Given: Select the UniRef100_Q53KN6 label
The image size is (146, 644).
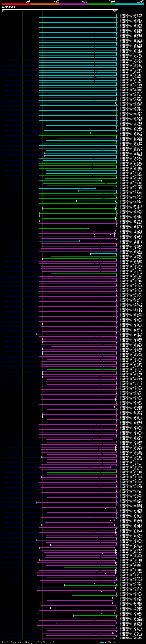Looking at the screenshot, I should pyautogui.click(x=131, y=30).
